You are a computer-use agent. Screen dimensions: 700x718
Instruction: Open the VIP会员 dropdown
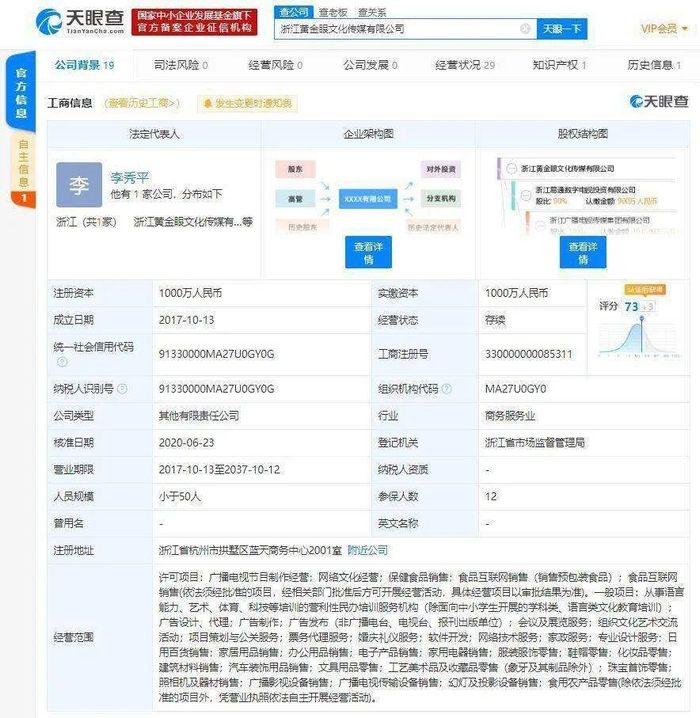point(664,29)
